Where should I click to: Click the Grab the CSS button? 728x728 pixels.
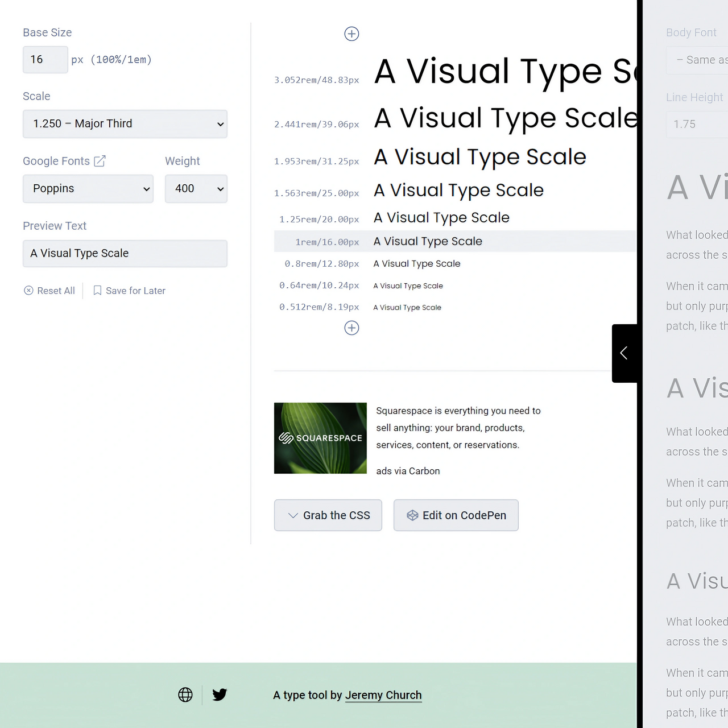point(328,515)
